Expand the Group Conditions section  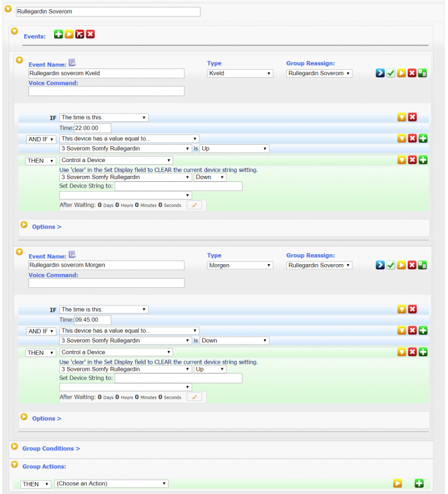click(x=51, y=449)
